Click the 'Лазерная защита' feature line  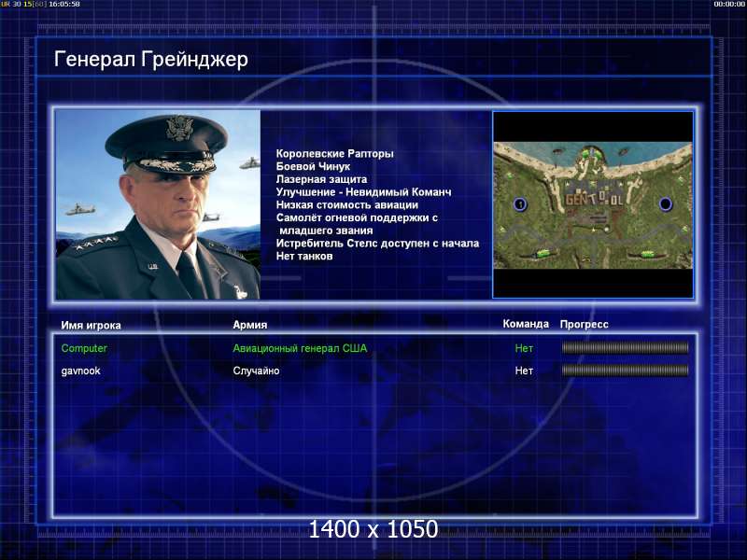tap(321, 179)
